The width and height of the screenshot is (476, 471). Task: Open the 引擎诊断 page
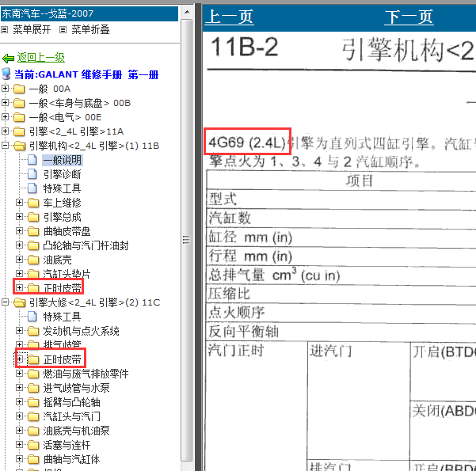click(63, 174)
